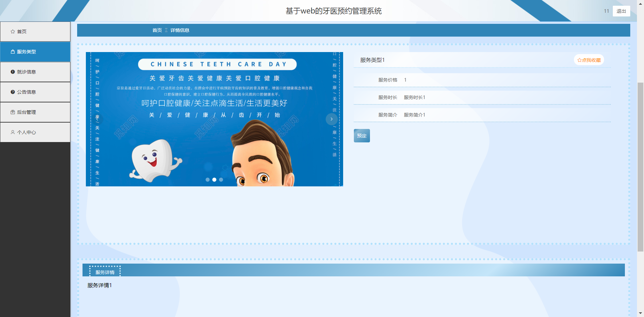Click the user icon beside 个人中心
Viewport: 644px width, 317px height.
point(13,132)
